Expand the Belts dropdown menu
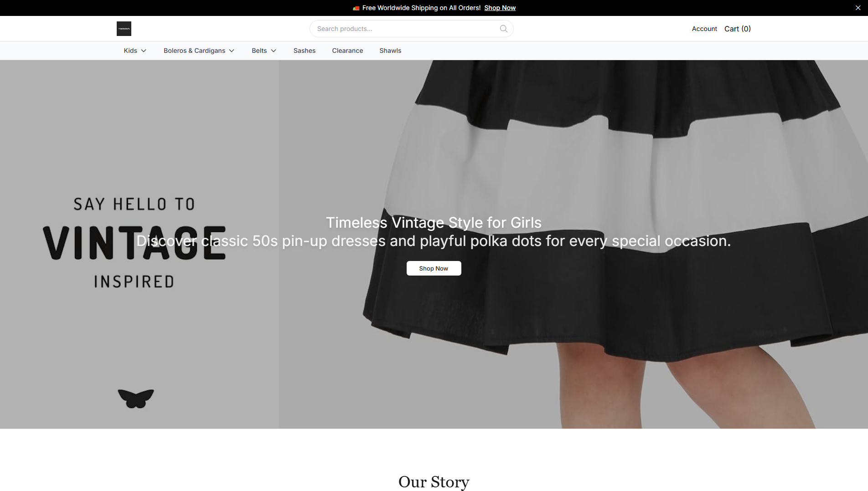 point(264,51)
